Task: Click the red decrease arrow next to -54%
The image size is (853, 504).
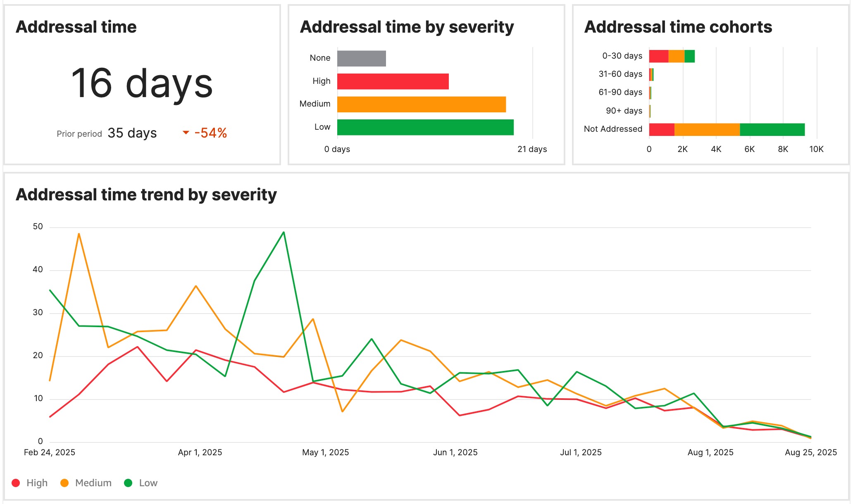Action: pyautogui.click(x=186, y=133)
